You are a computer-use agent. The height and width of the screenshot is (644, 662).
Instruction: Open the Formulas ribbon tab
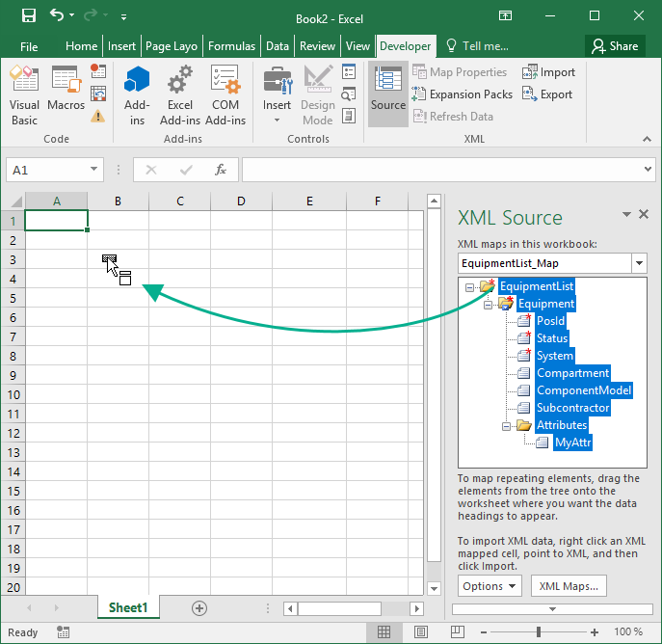pos(231,46)
